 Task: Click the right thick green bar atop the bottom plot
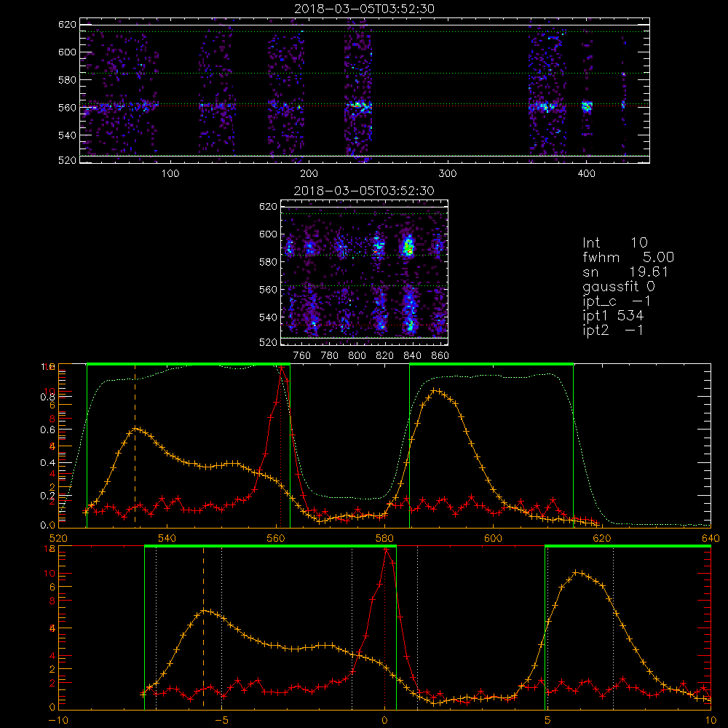(628, 547)
